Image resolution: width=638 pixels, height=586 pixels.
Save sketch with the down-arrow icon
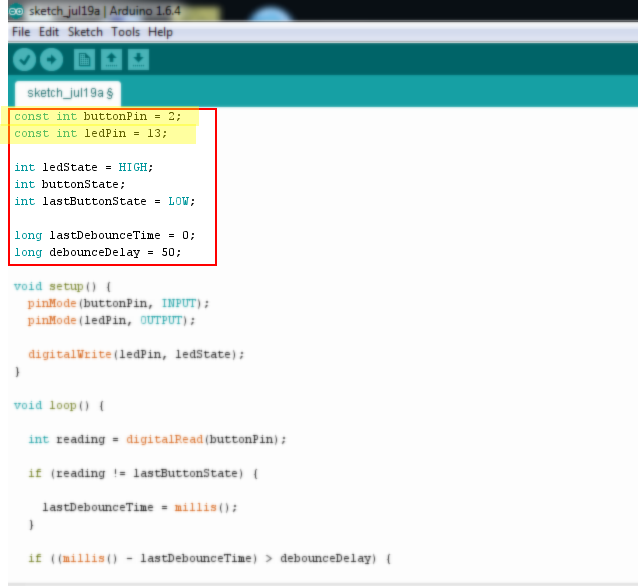pyautogui.click(x=138, y=60)
